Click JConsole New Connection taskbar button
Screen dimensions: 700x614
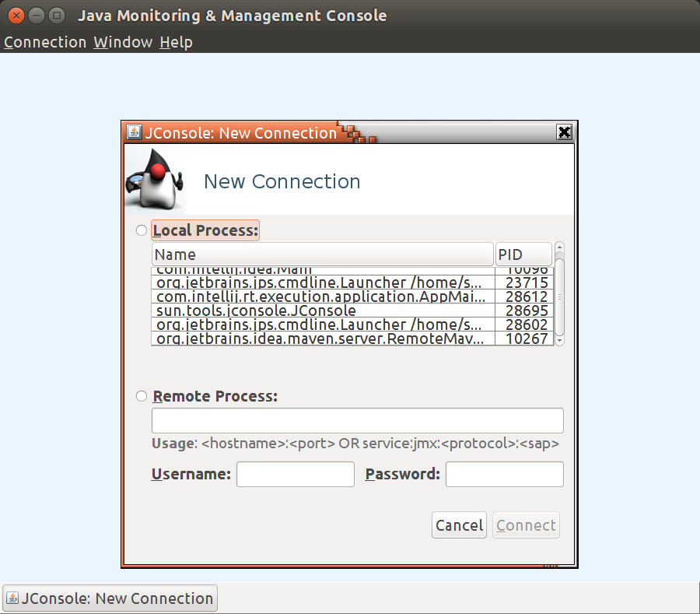tap(110, 598)
